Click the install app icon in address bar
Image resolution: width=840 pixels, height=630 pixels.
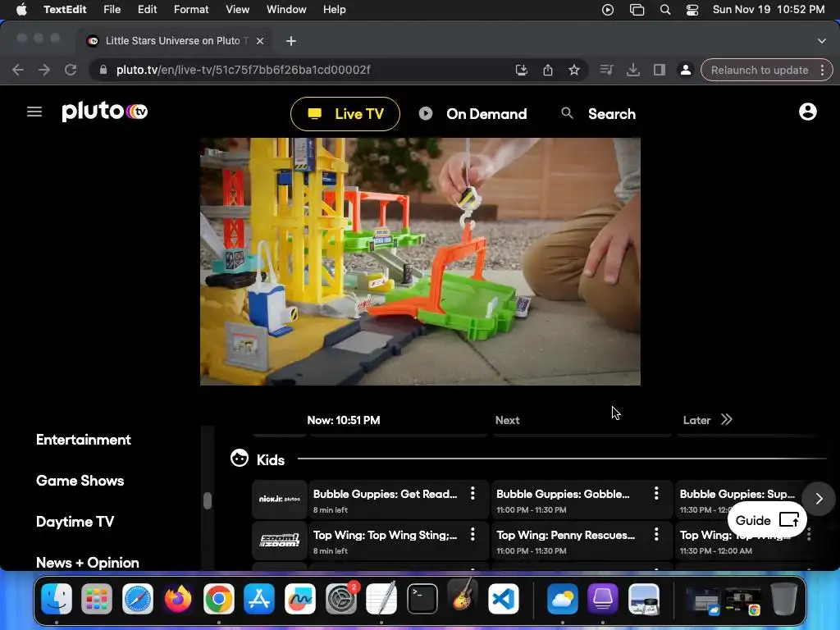point(521,70)
